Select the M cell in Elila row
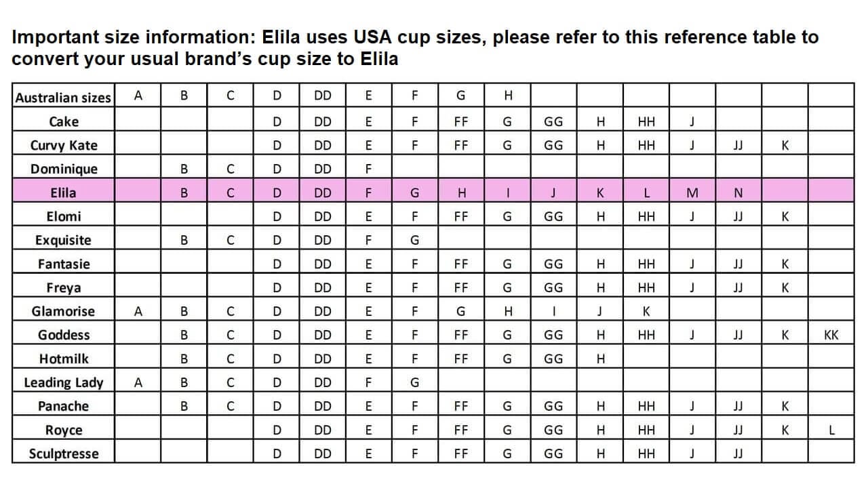The height and width of the screenshot is (484, 868). coord(692,193)
